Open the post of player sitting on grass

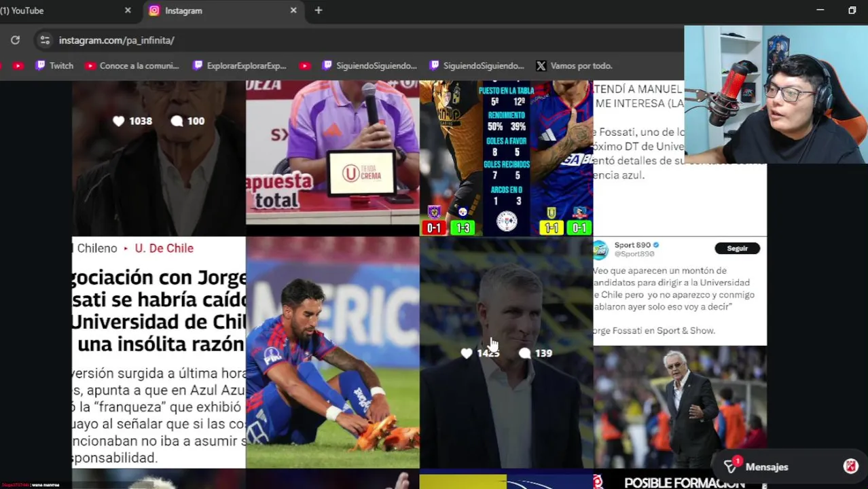[x=332, y=352]
